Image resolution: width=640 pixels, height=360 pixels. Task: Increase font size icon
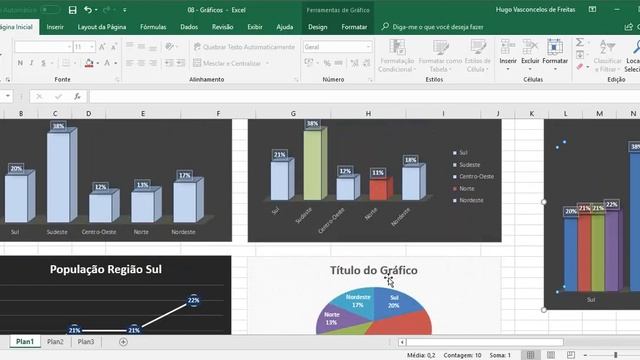click(x=102, y=47)
